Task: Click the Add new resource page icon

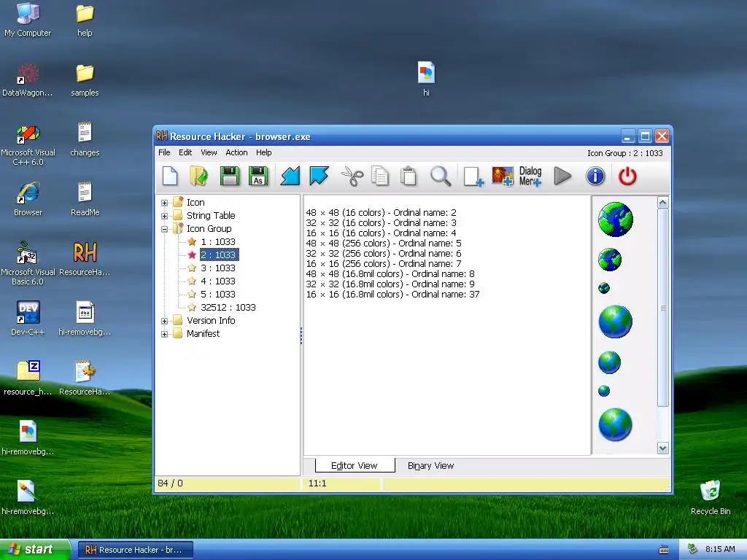Action: 473,176
